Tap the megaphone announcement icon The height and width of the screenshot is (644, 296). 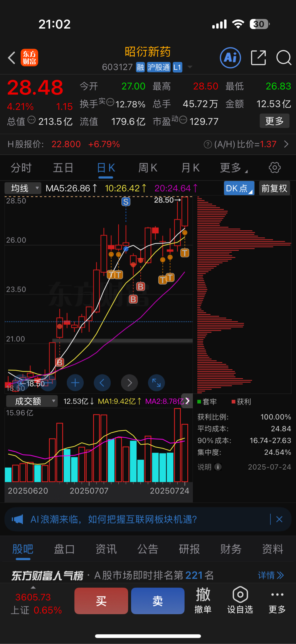coord(17,519)
